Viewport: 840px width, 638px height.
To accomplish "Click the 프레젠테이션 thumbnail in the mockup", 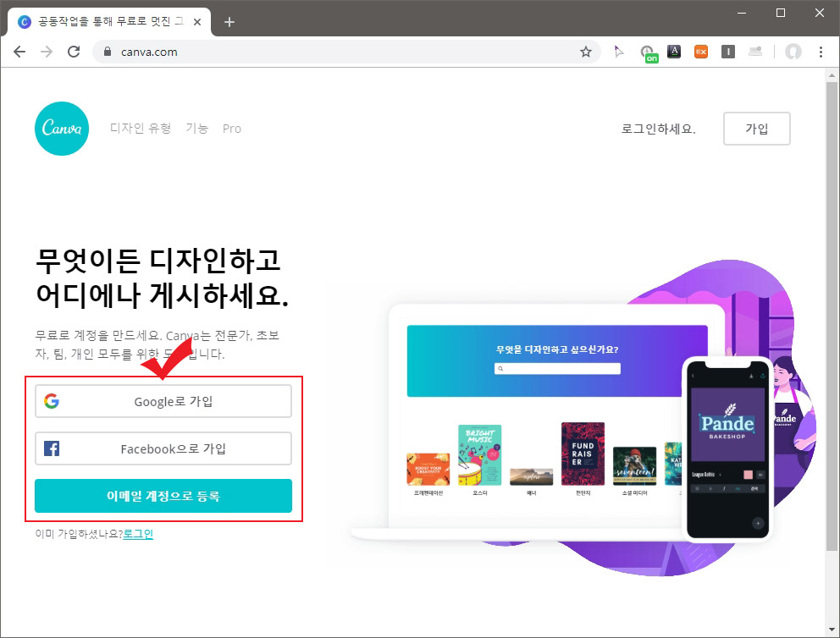I will (x=428, y=470).
